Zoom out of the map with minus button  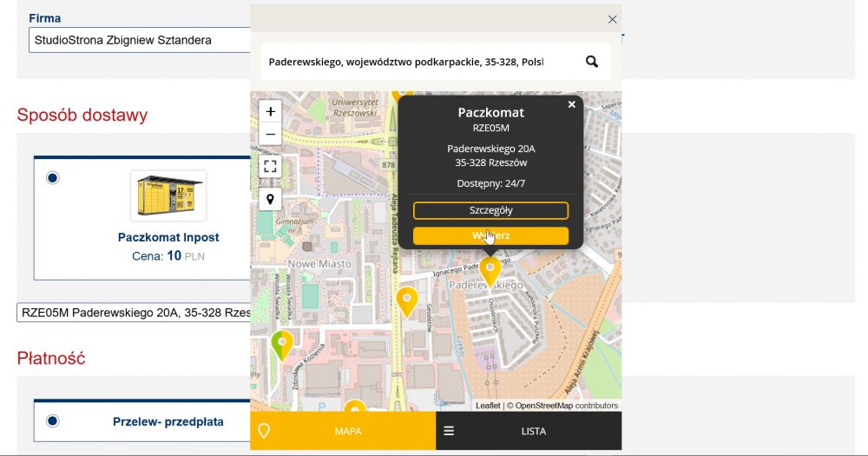[x=270, y=134]
